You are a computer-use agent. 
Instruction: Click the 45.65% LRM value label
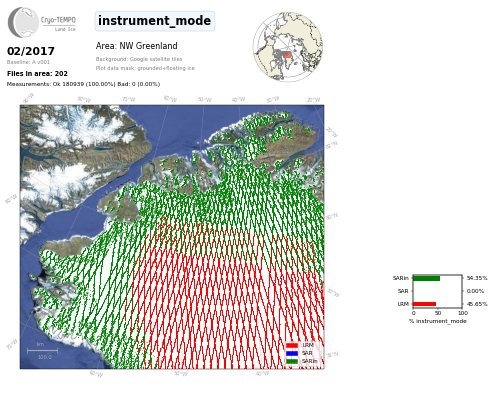pyautogui.click(x=477, y=304)
